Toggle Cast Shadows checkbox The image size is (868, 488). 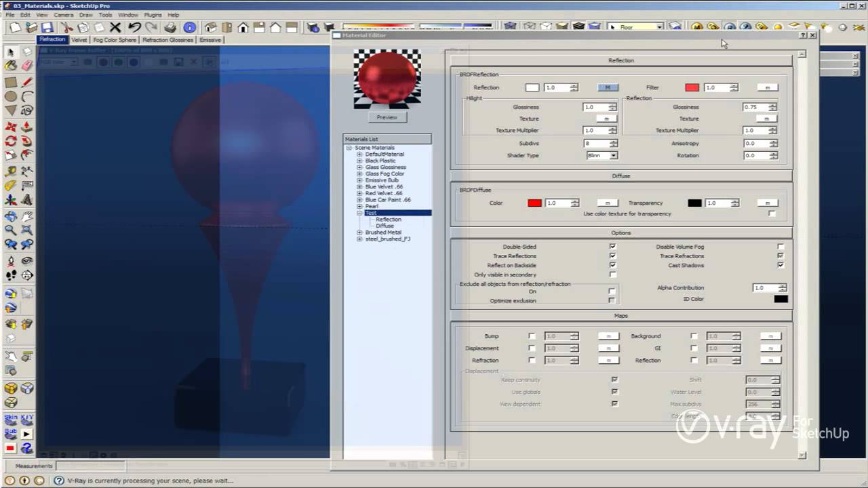pyautogui.click(x=781, y=266)
